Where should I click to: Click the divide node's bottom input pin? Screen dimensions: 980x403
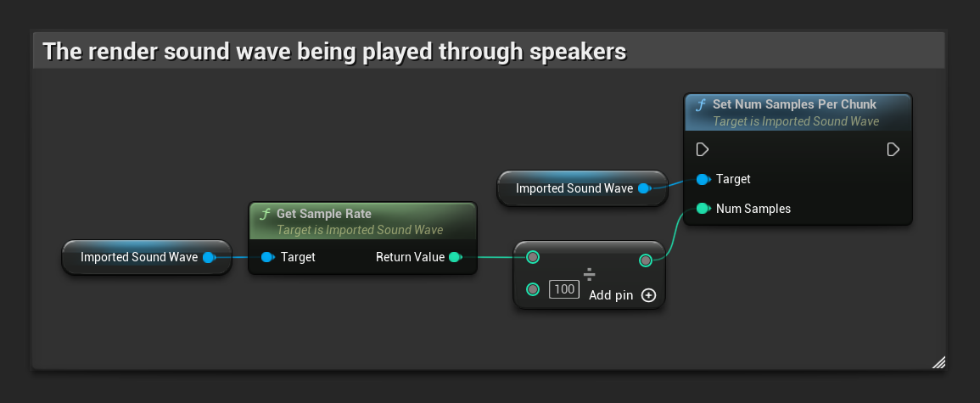point(533,289)
